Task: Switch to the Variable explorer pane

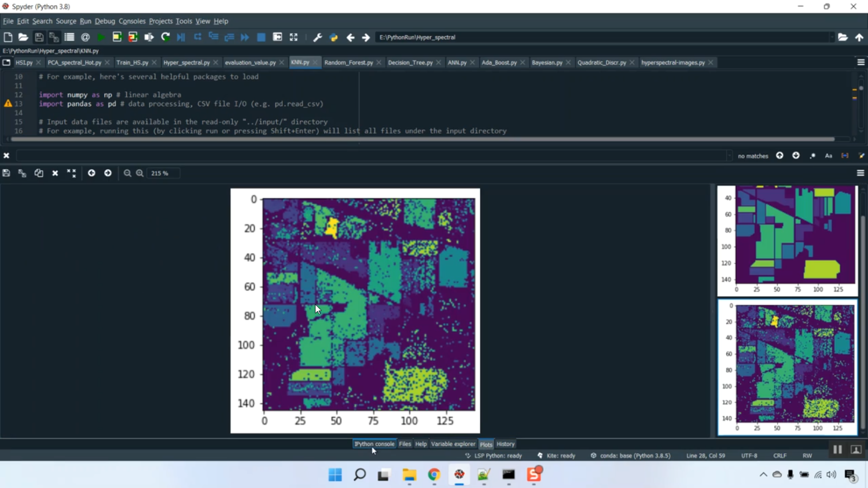Action: [453, 444]
